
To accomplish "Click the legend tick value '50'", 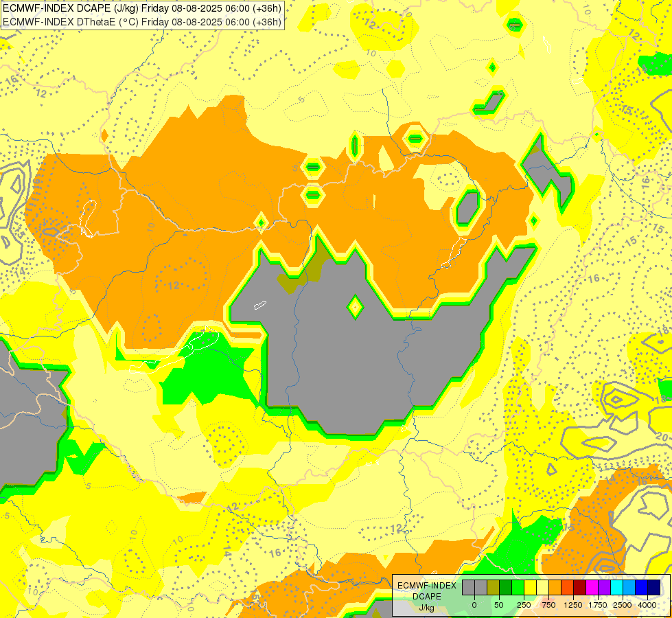I will (x=499, y=605).
